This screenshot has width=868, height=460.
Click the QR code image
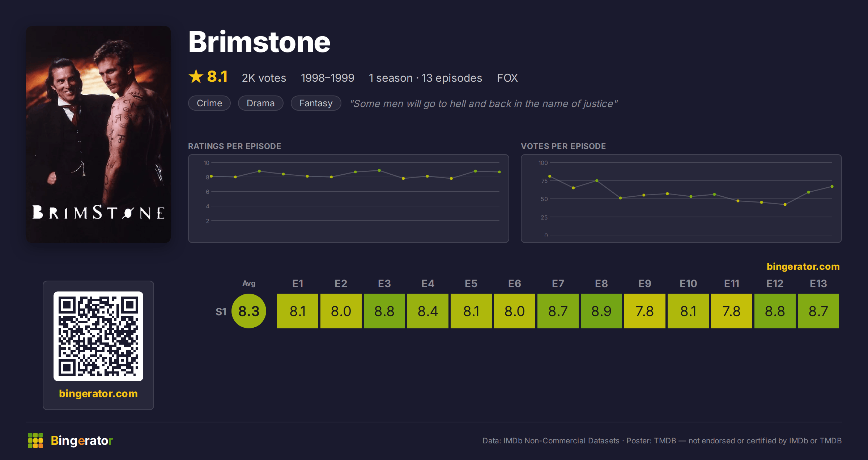pos(98,336)
